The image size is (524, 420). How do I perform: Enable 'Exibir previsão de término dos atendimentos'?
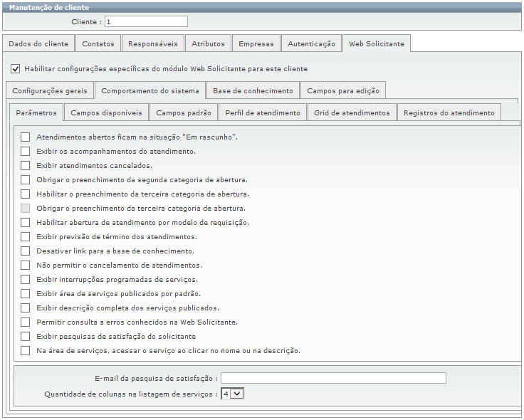[x=26, y=236]
